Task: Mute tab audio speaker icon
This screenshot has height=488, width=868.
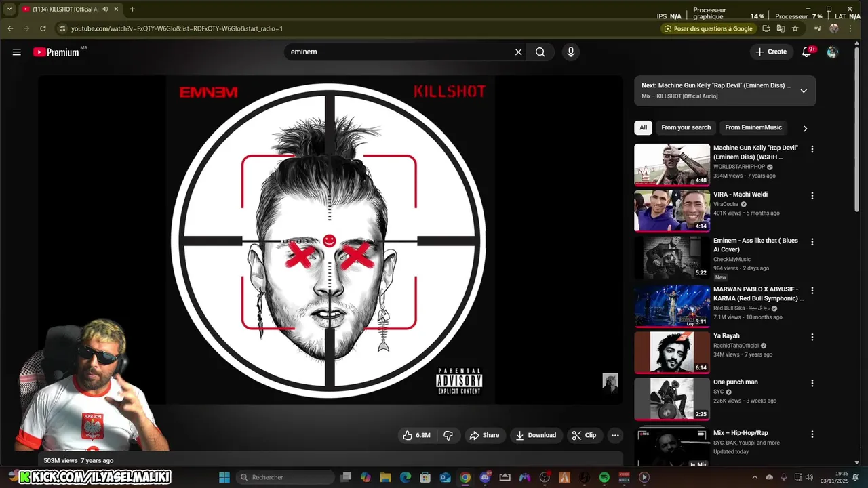Action: [105, 9]
